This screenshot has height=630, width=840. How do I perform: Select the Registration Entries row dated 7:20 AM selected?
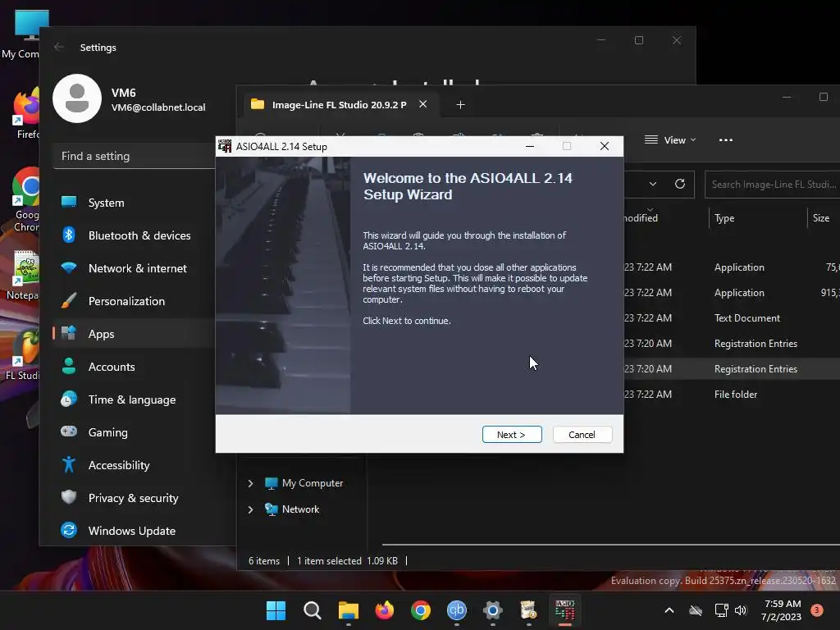pos(732,369)
